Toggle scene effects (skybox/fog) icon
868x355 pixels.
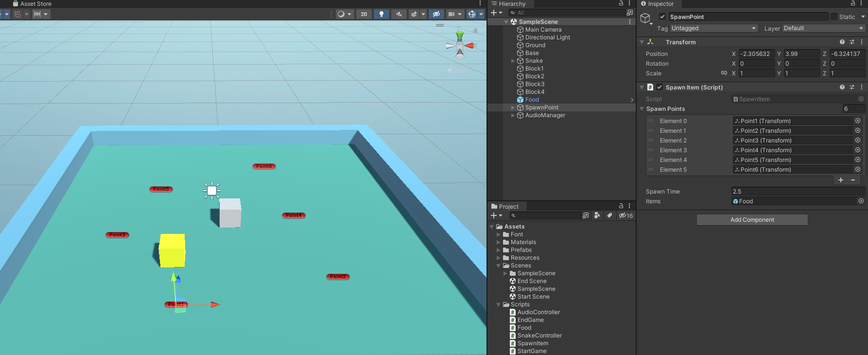click(x=414, y=14)
